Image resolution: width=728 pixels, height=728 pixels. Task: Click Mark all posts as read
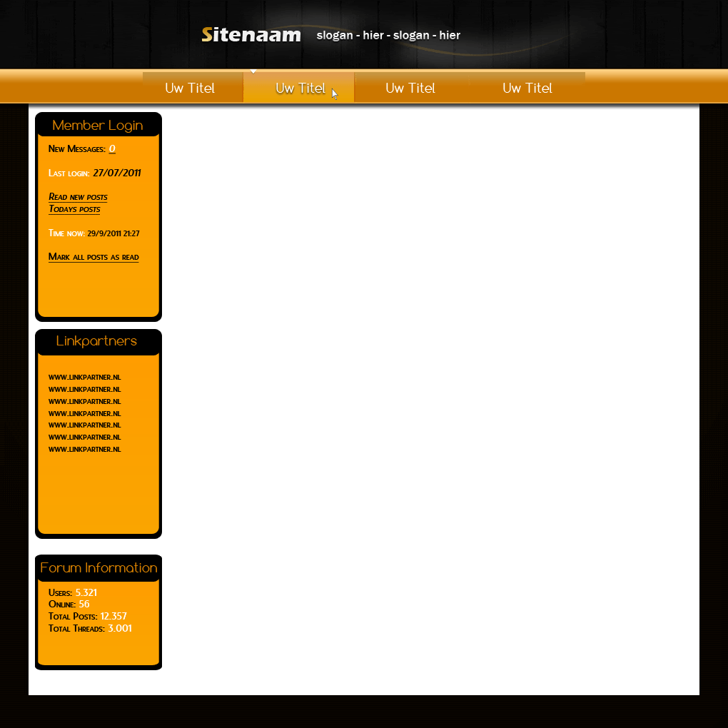click(x=93, y=257)
